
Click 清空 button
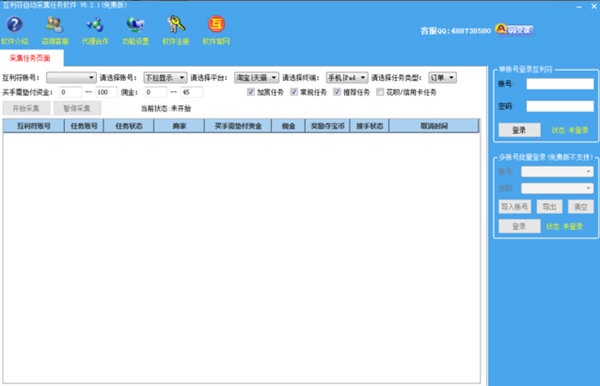point(580,207)
